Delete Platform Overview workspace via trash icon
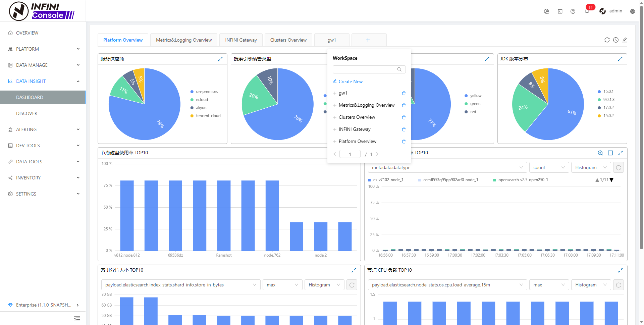Image resolution: width=644 pixels, height=325 pixels. (404, 142)
